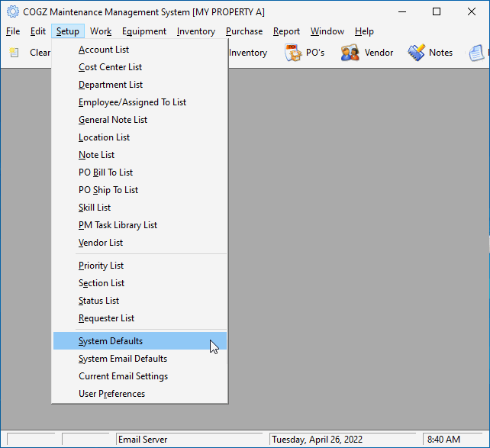Click the date Tuesday, April 26, 2022

318,440
